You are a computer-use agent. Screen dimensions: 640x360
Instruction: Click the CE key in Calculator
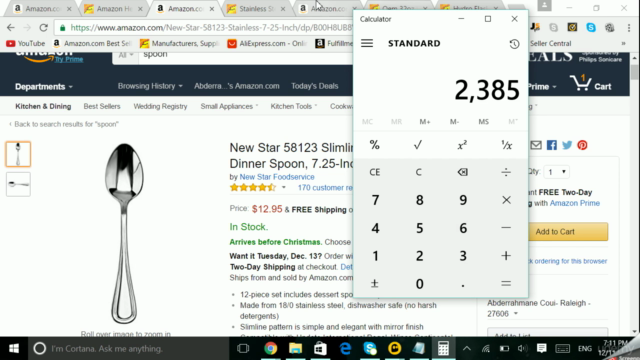374,172
